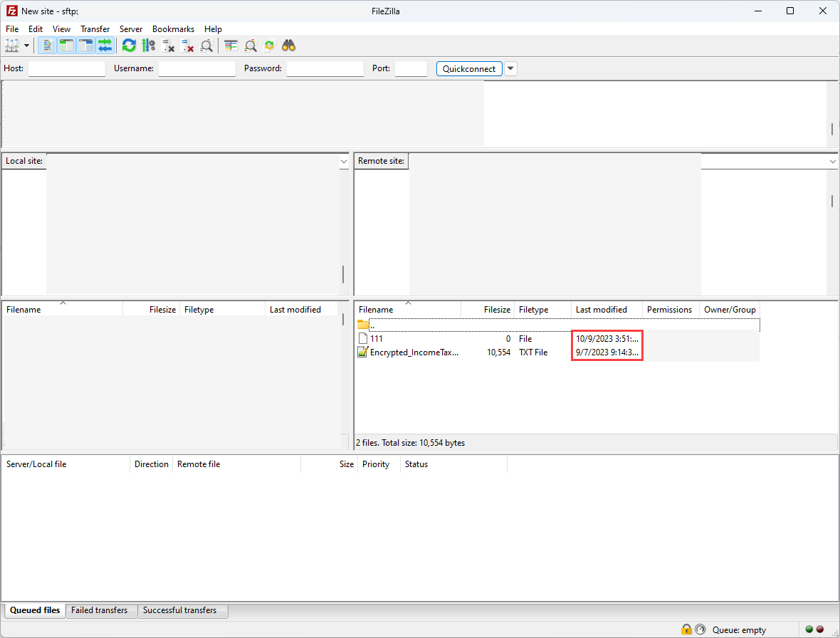This screenshot has width=840, height=638.
Task: Click the Priority queue column header
Action: click(379, 464)
